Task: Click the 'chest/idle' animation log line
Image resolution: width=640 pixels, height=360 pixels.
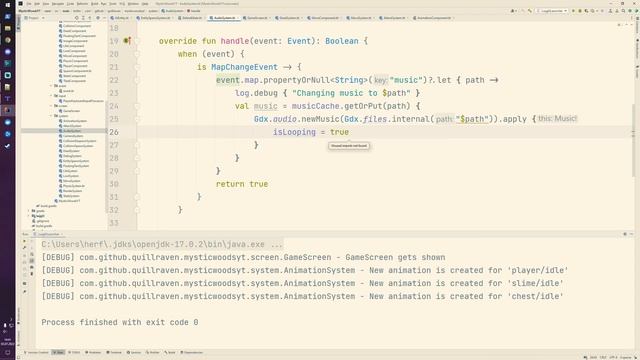Action: click(302, 296)
